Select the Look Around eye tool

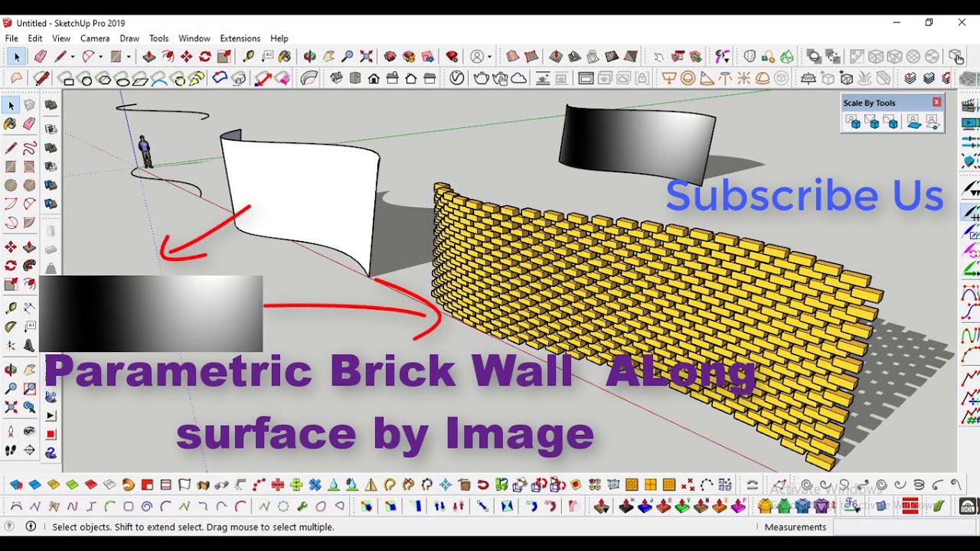click(x=29, y=431)
